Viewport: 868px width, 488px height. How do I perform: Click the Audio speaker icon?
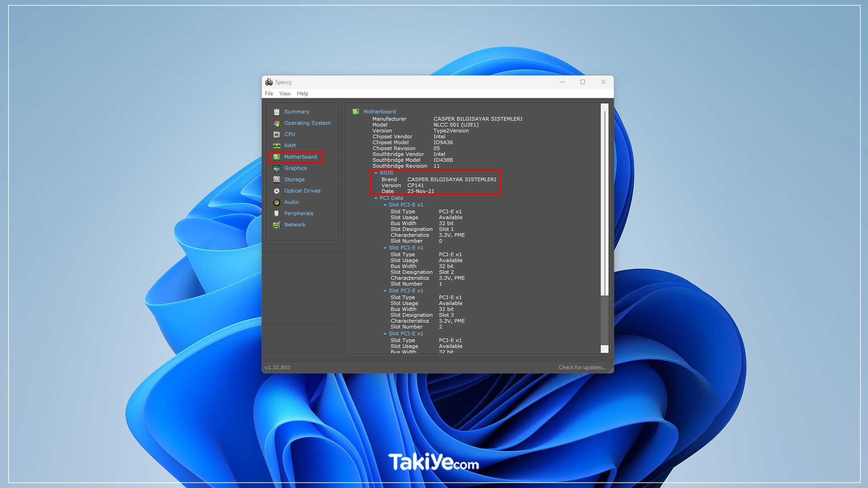(277, 202)
